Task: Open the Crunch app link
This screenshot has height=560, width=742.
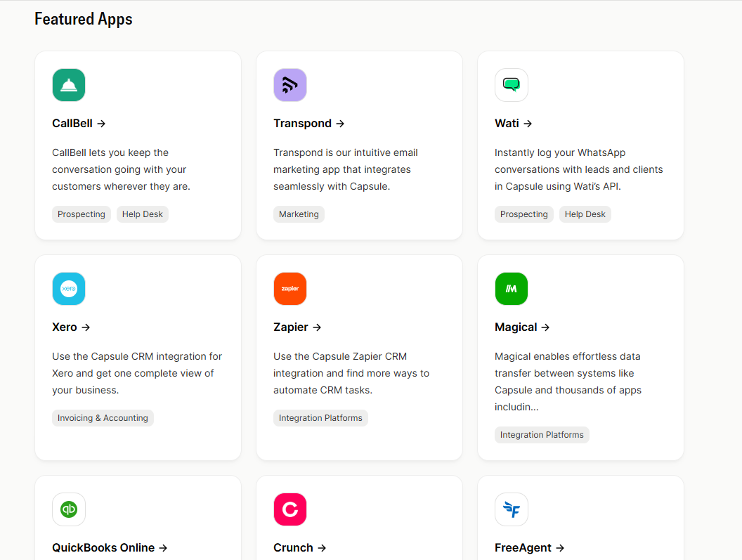Action: coord(299,547)
